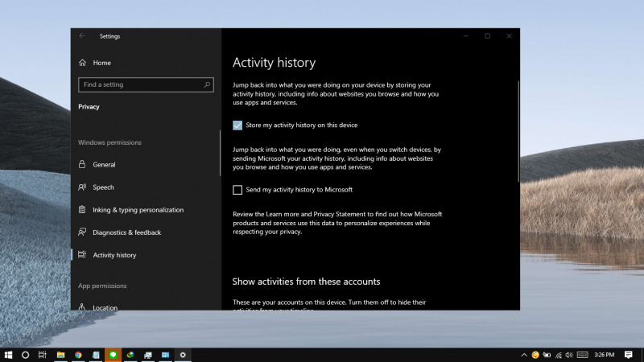Go to Settings Home
Screen dimensions: 644x362
pyautogui.click(x=95, y=63)
